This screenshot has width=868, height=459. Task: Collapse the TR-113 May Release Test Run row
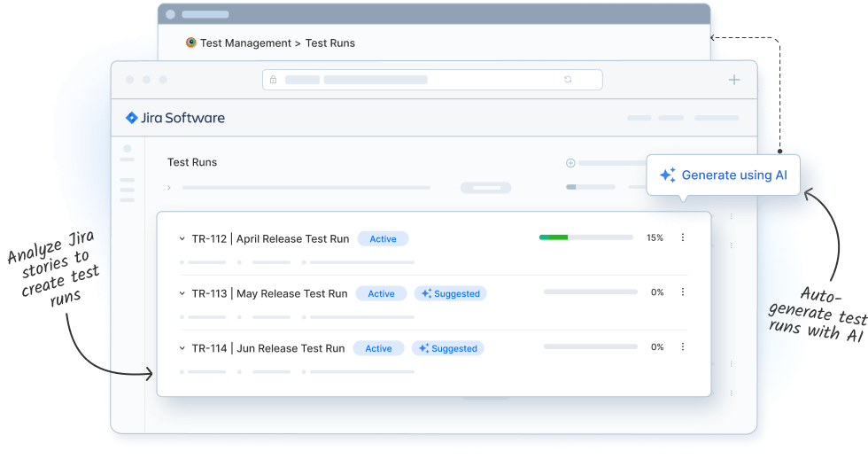(182, 293)
